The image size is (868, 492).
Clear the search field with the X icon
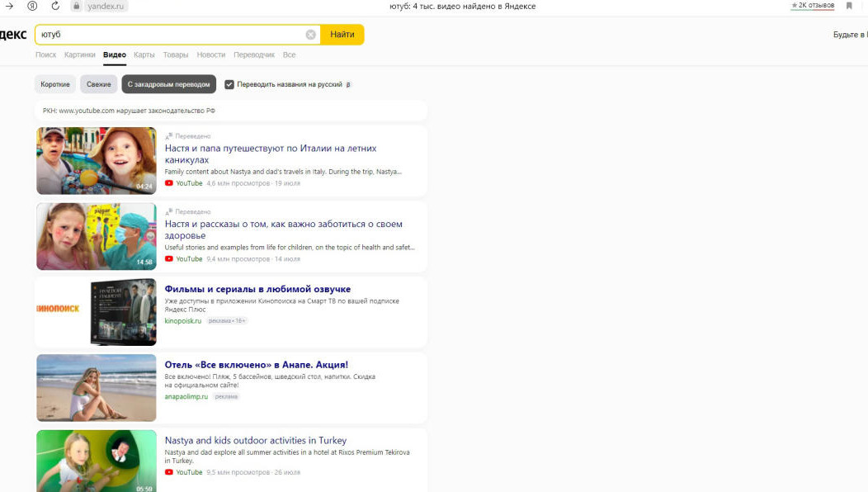311,35
